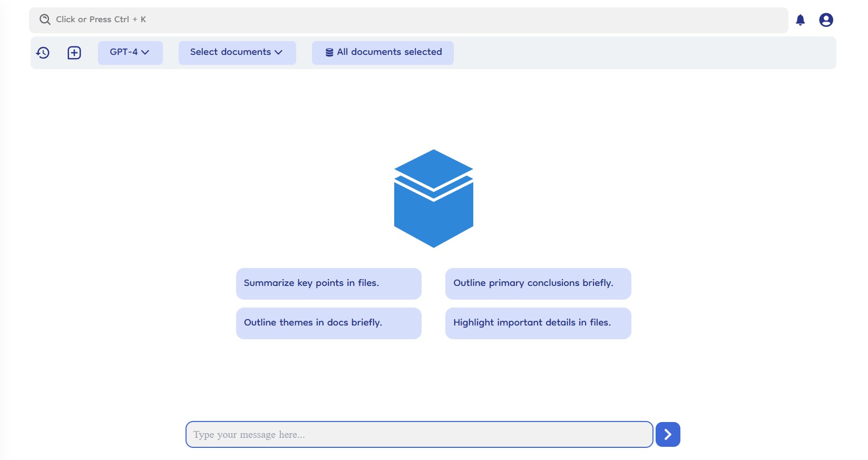Open the user profile avatar
Screen dimensions: 868x460
(x=826, y=20)
